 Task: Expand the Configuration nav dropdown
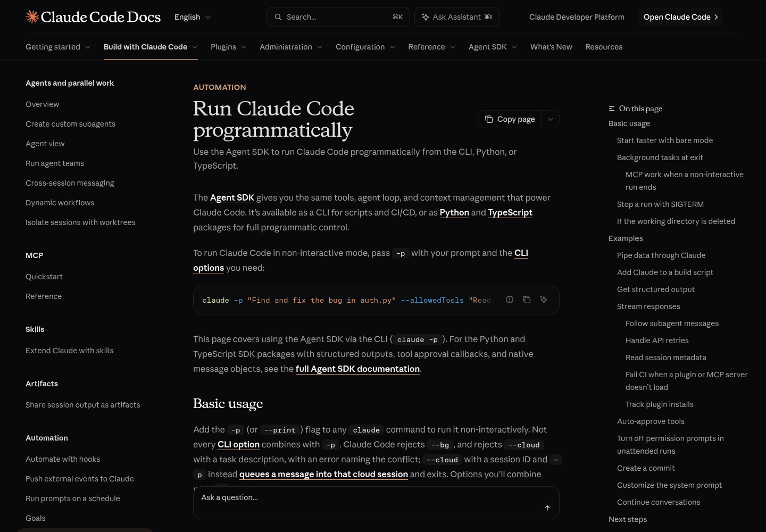(x=365, y=47)
